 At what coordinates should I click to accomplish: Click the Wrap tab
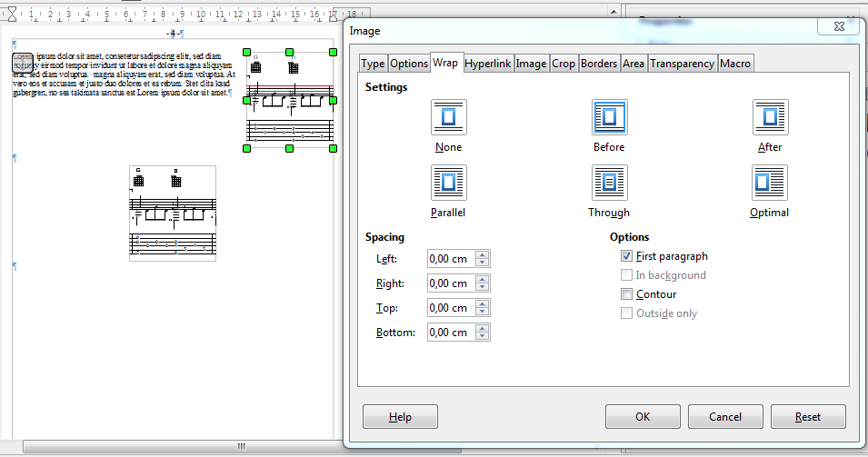point(445,63)
